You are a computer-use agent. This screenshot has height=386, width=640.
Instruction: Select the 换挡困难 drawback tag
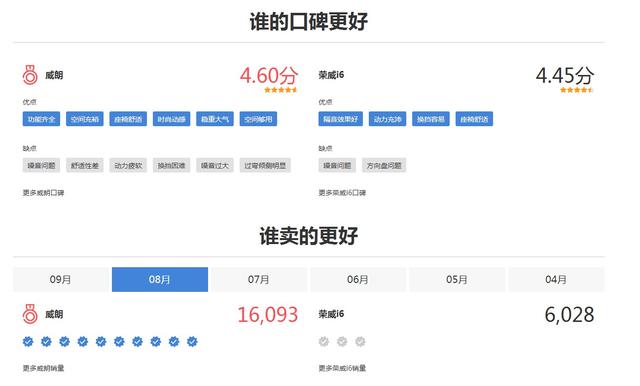[171, 165]
